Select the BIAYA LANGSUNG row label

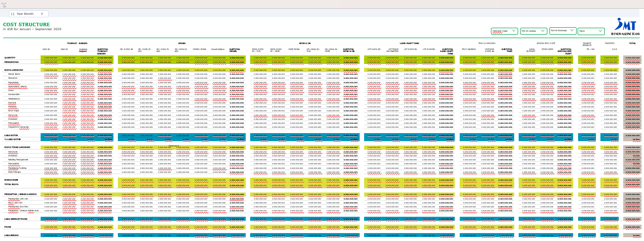(13, 70)
